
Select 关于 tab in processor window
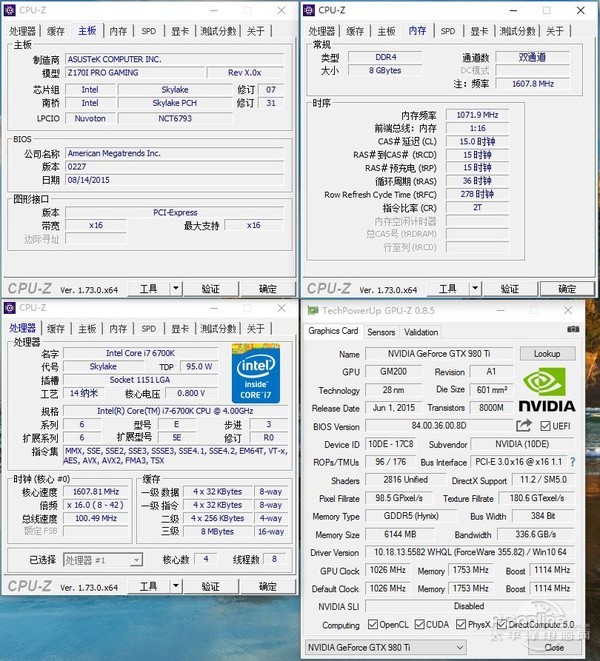[256, 329]
